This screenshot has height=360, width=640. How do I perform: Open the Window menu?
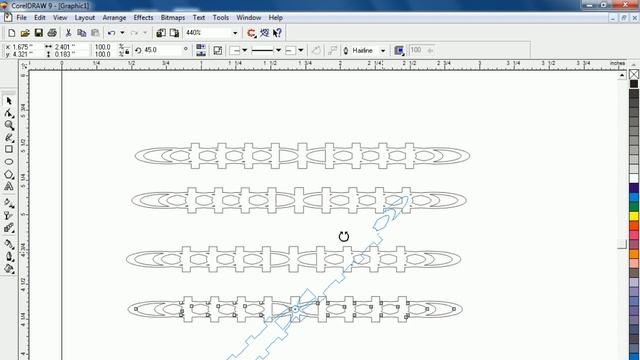249,18
